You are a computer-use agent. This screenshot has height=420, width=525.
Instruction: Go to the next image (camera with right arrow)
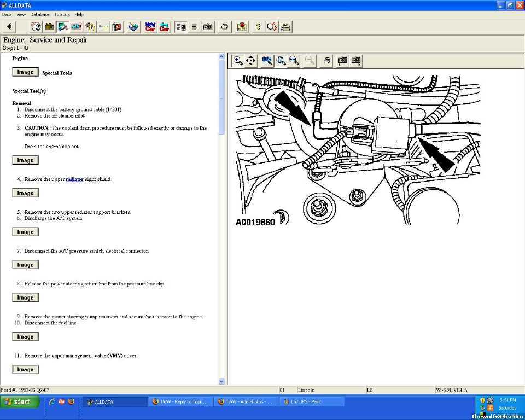pos(357,61)
